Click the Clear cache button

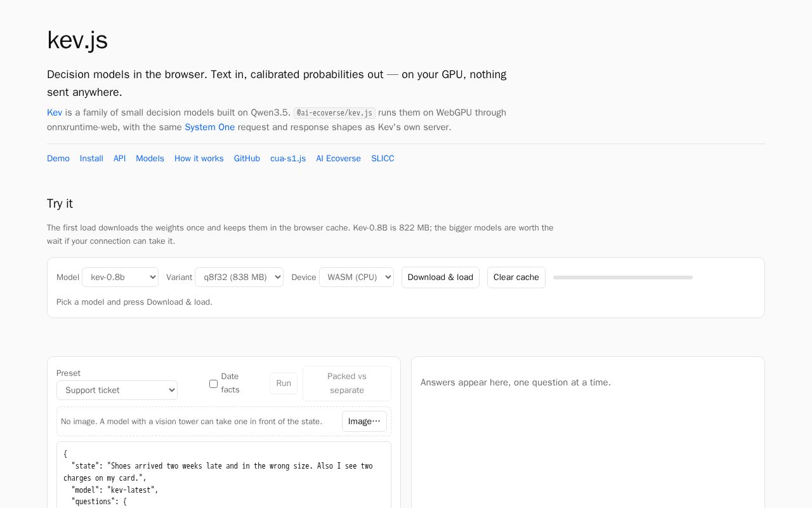tap(516, 277)
